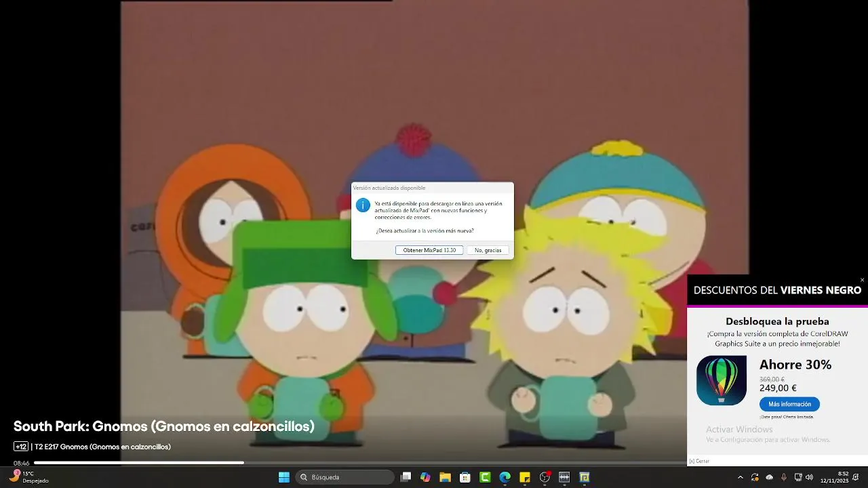
Task: Open Task View from the taskbar
Action: point(406,477)
